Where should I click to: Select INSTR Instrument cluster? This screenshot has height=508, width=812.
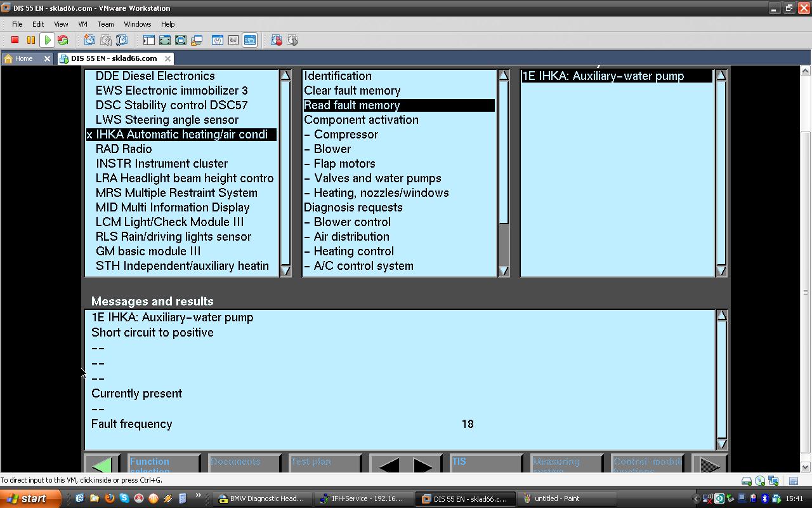(x=181, y=164)
